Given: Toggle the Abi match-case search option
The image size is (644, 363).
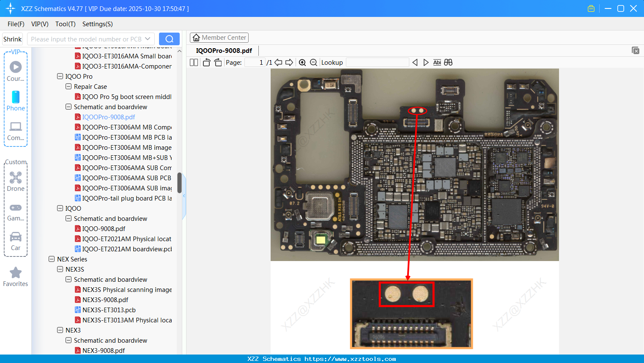Looking at the screenshot, I should (437, 63).
